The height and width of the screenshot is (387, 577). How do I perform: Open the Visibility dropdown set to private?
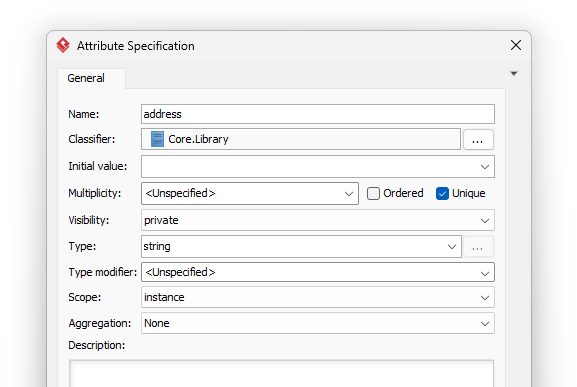[x=318, y=220]
